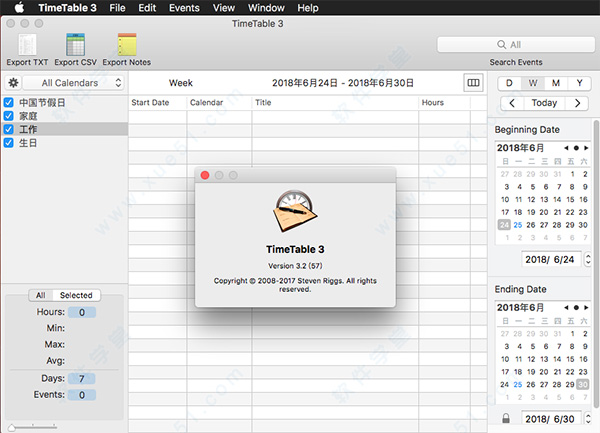Open the View menu
The width and height of the screenshot is (600, 433).
224,8
